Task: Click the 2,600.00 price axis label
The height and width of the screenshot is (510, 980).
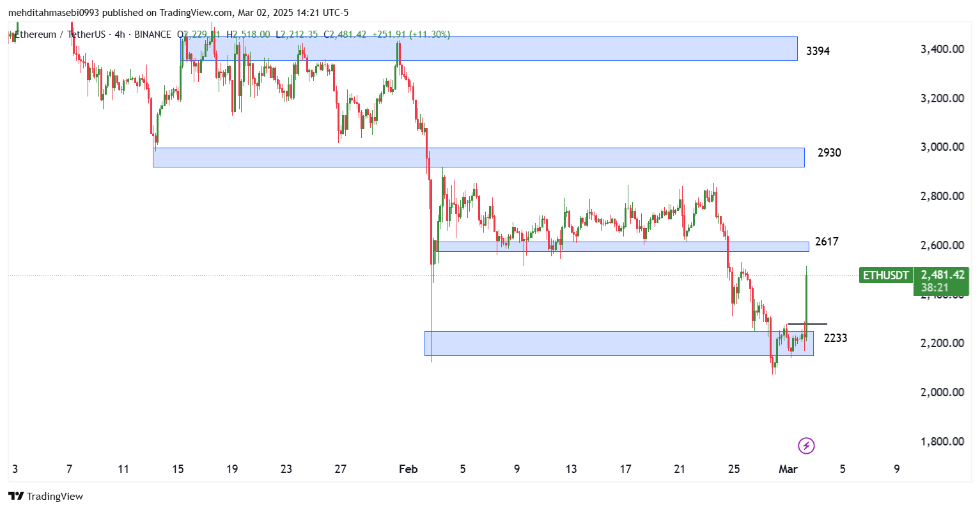Action: pos(942,245)
